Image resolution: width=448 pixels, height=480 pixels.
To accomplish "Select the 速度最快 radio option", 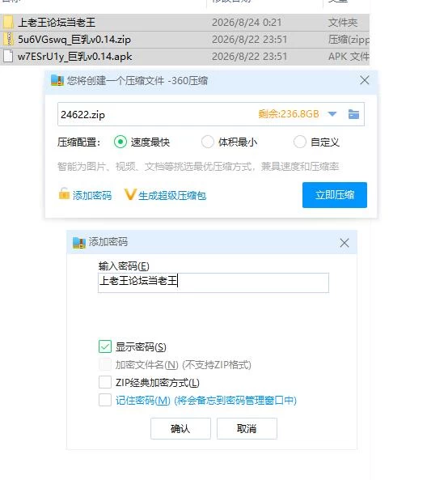I will [120, 142].
